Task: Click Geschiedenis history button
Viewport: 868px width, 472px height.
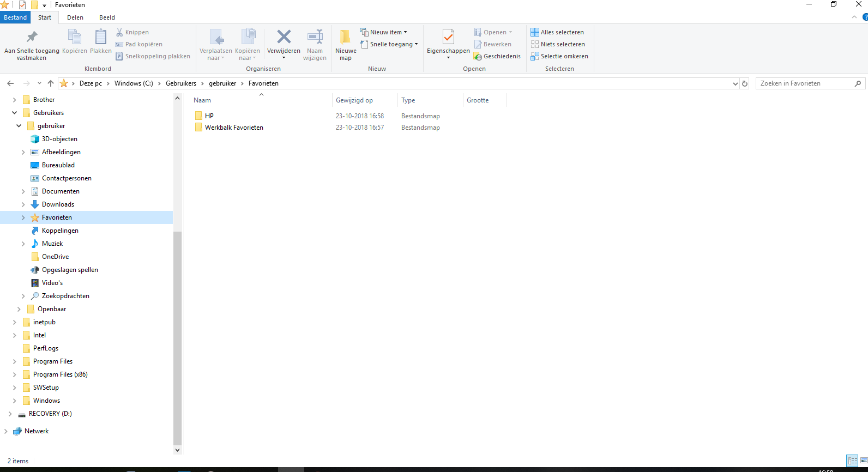Action: [497, 56]
